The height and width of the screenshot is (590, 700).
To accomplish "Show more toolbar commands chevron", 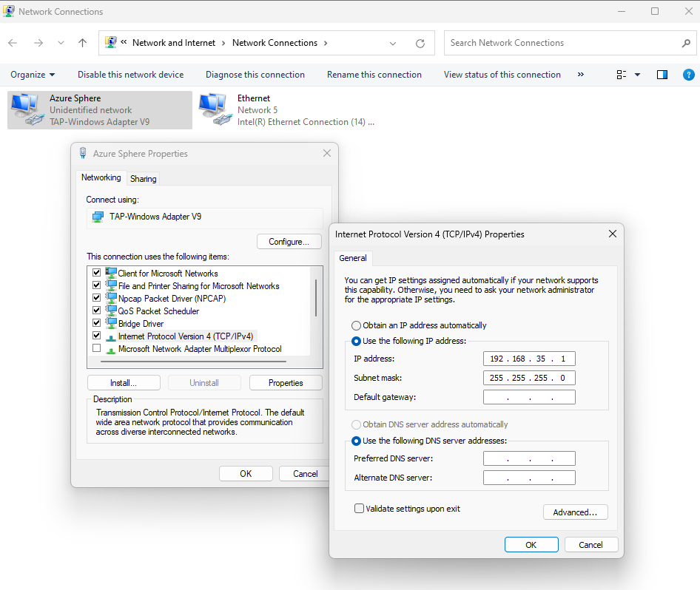I will pyautogui.click(x=580, y=75).
